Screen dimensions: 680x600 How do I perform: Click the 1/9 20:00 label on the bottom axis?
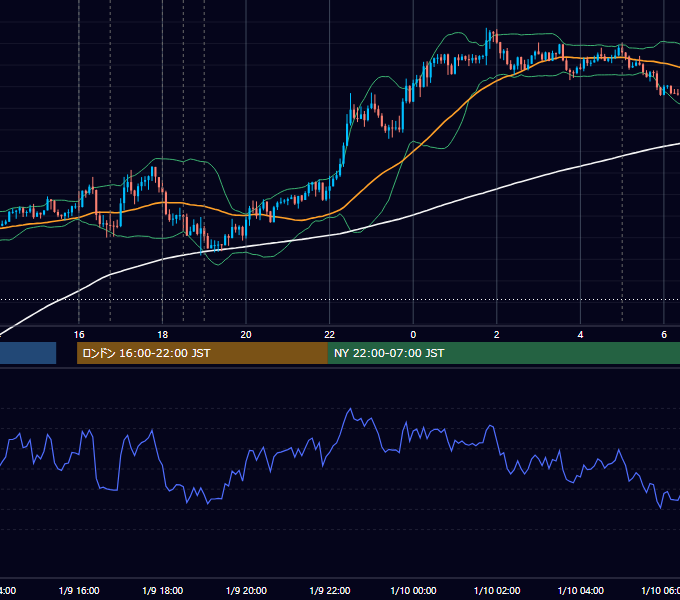(x=246, y=590)
